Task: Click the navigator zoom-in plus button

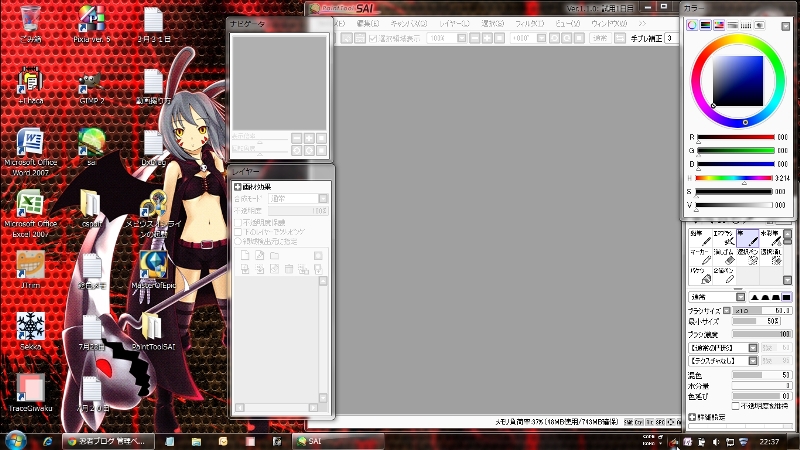Action: coord(309,138)
